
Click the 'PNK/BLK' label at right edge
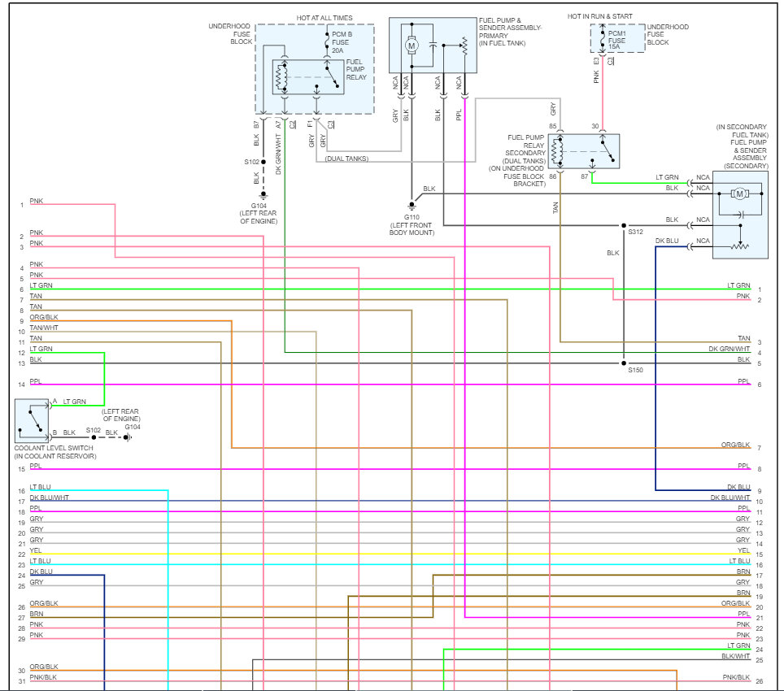point(736,677)
